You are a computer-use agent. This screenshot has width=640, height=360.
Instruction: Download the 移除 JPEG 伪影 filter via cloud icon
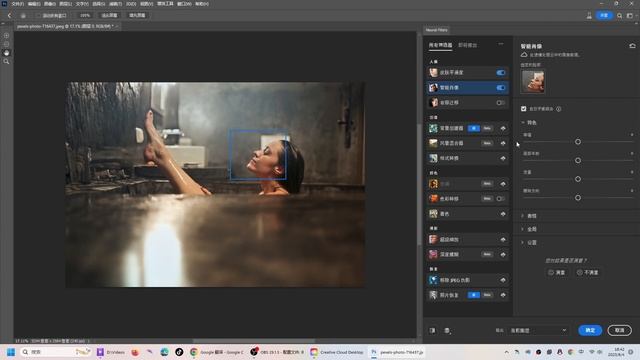tap(503, 280)
